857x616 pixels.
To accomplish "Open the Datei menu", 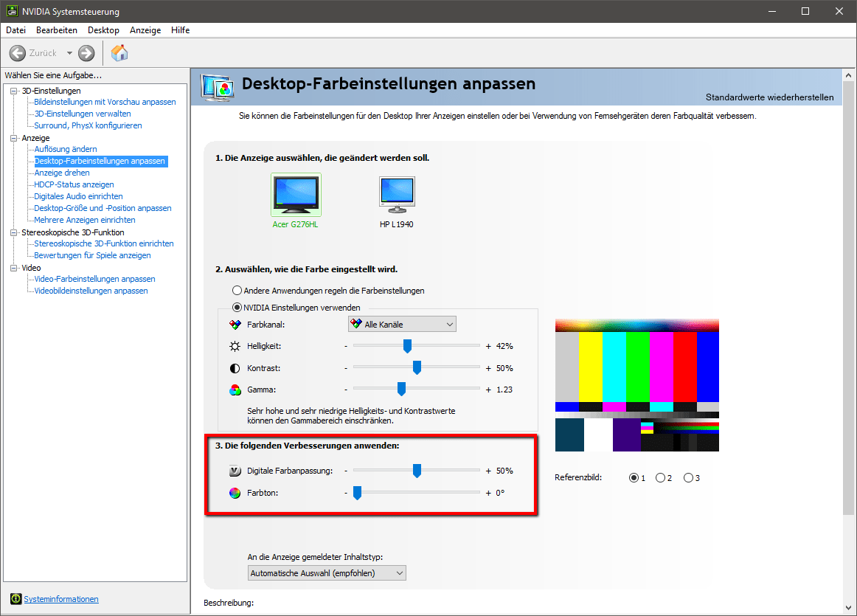I will [15, 30].
